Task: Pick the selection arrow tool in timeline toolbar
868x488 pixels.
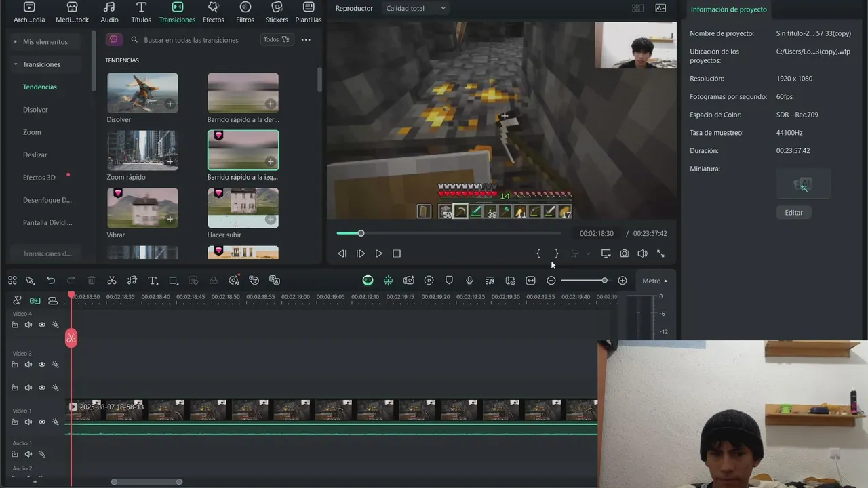Action: (x=30, y=280)
